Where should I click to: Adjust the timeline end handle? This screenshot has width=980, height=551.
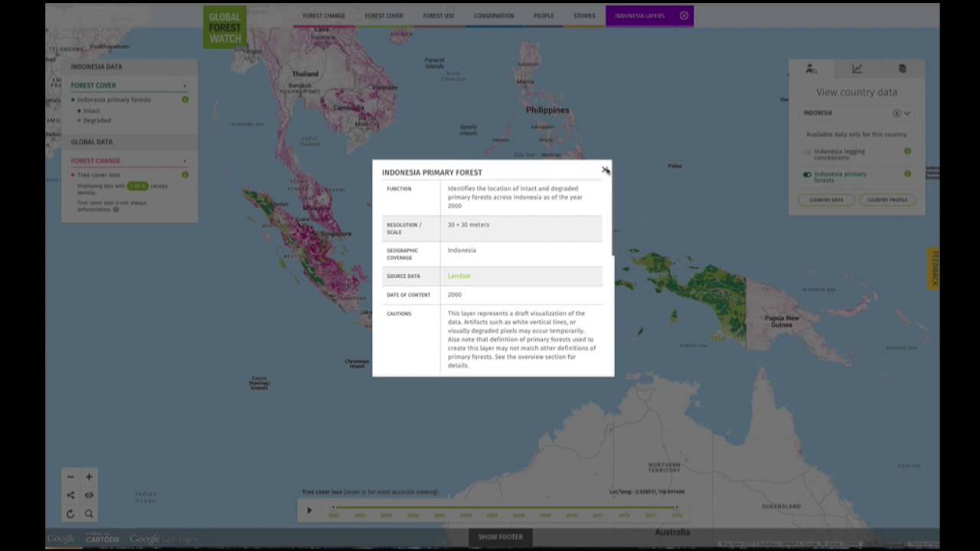click(x=675, y=507)
